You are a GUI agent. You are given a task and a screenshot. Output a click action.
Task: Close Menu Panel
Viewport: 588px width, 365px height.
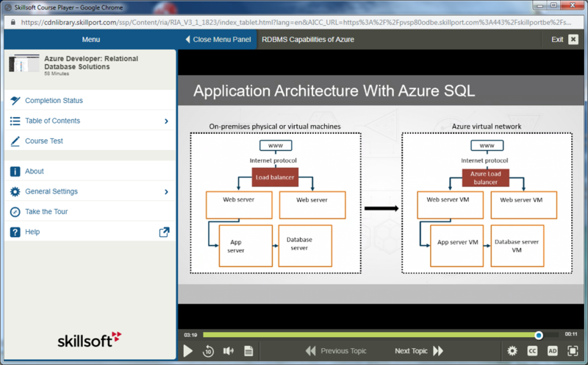coord(218,40)
